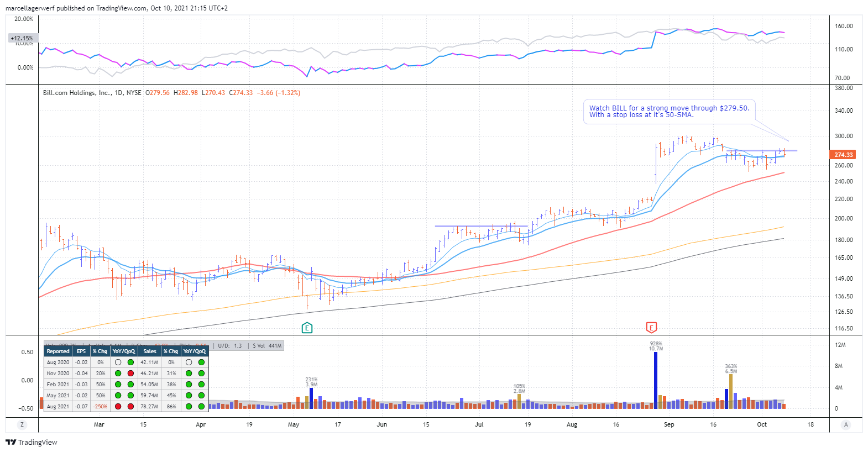Click the EPS column header
Viewport: 868px width, 452px height.
tap(81, 351)
